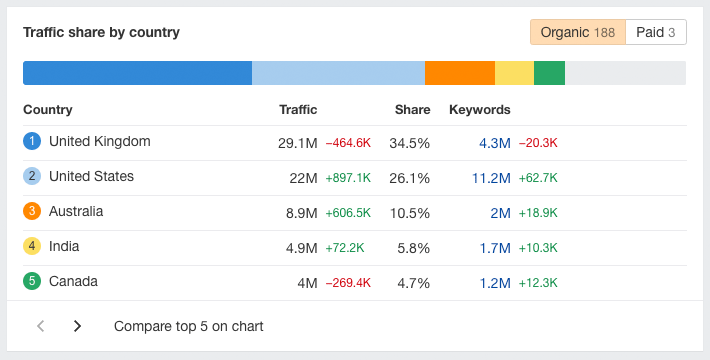Switch to the Paid 3 tab

(656, 32)
